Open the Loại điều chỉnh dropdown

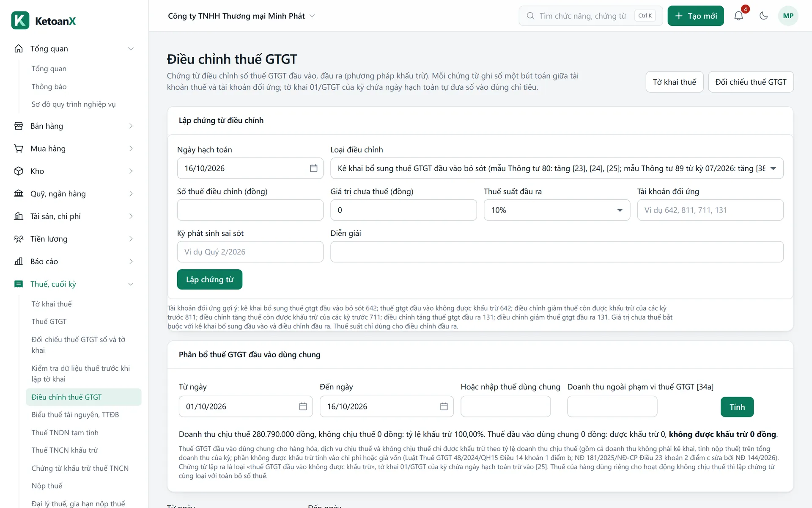coord(557,168)
